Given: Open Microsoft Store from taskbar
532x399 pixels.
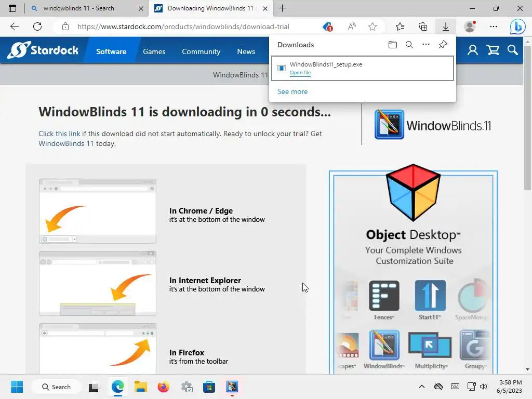Looking at the screenshot, I should (x=209, y=387).
